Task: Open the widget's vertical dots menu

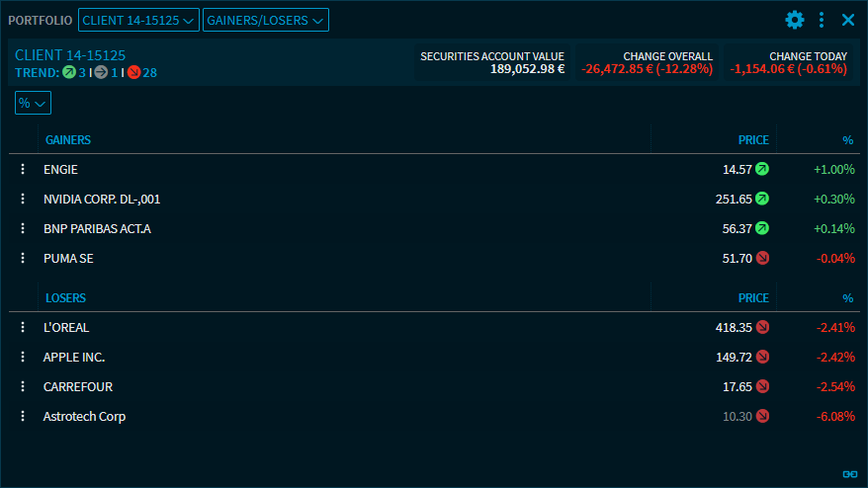Action: tap(822, 20)
